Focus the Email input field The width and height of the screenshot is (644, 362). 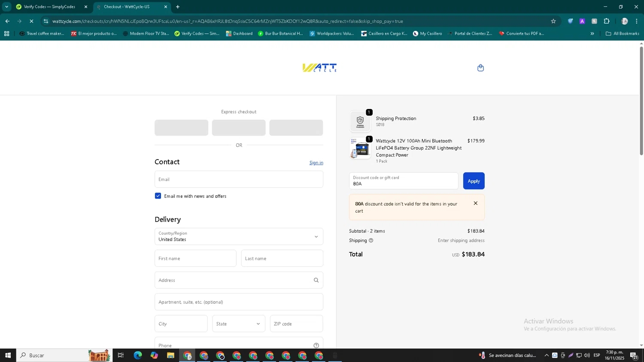(x=239, y=179)
